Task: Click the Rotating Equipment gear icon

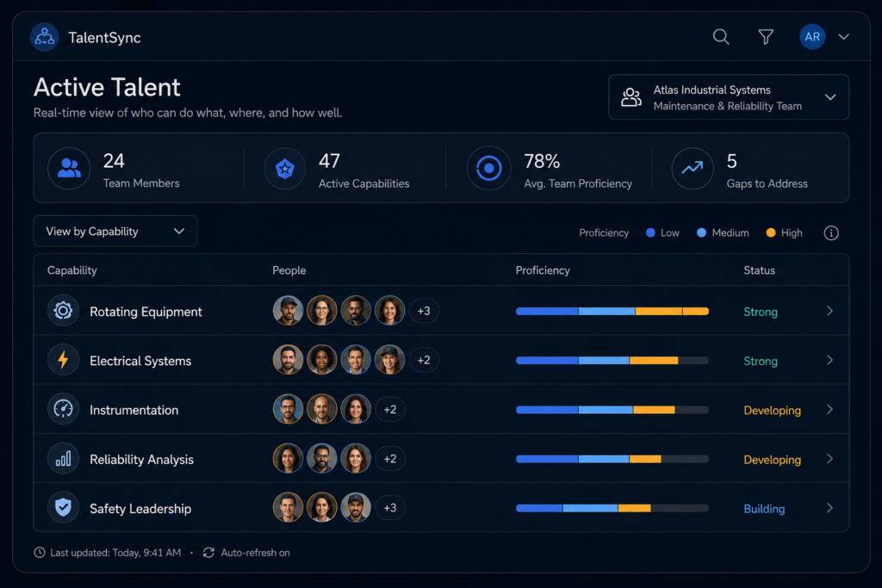Action: pos(63,310)
